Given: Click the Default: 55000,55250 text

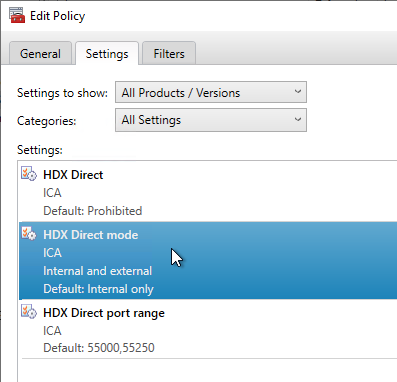Looking at the screenshot, I should click(x=99, y=348).
